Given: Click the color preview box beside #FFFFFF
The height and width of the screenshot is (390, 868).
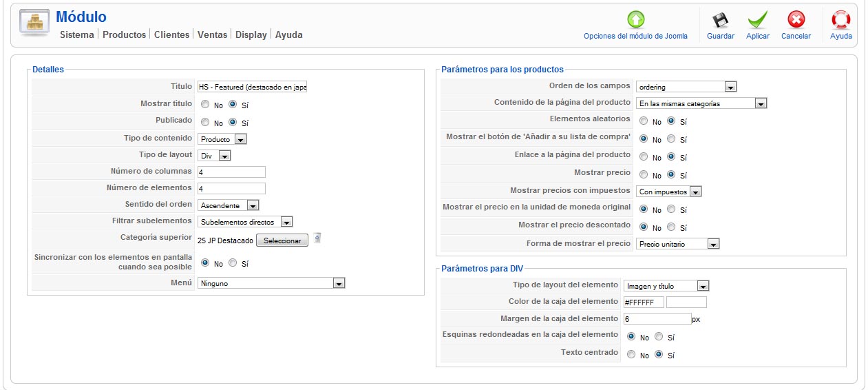Looking at the screenshot, I should [686, 302].
